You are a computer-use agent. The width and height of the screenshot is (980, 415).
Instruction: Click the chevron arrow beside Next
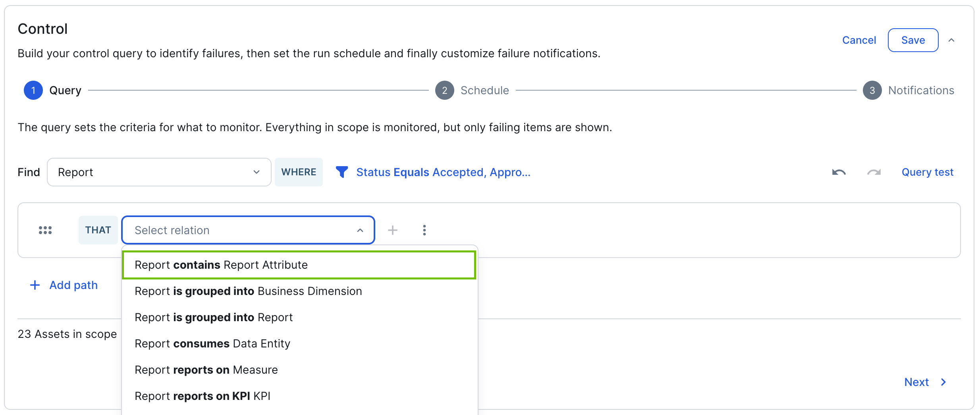(x=943, y=382)
